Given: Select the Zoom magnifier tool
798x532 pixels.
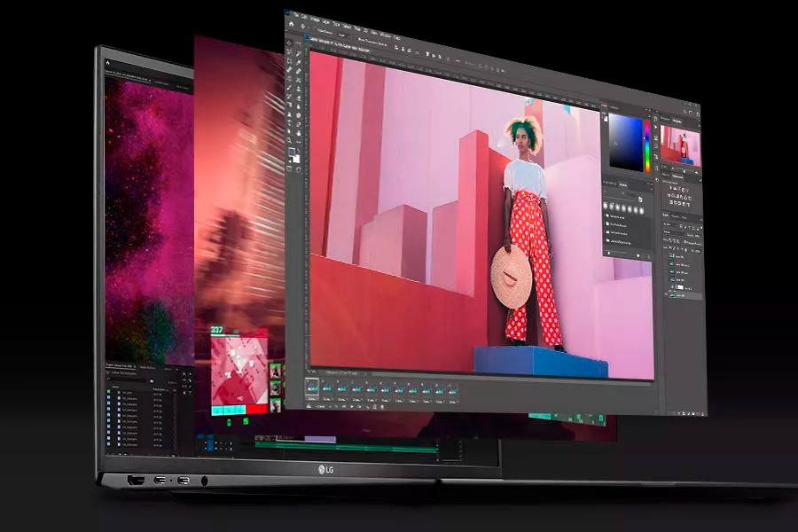Looking at the screenshot, I should click(x=288, y=140).
